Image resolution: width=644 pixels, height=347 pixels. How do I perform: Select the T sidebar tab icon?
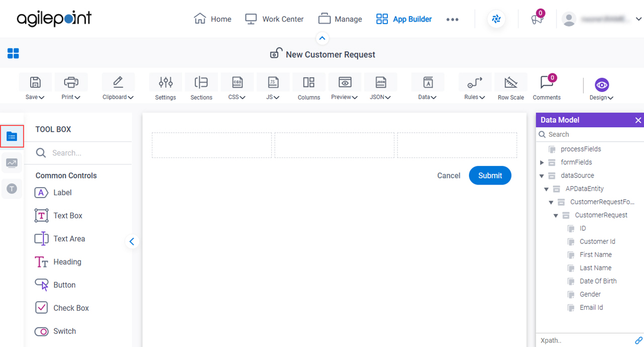tap(12, 189)
